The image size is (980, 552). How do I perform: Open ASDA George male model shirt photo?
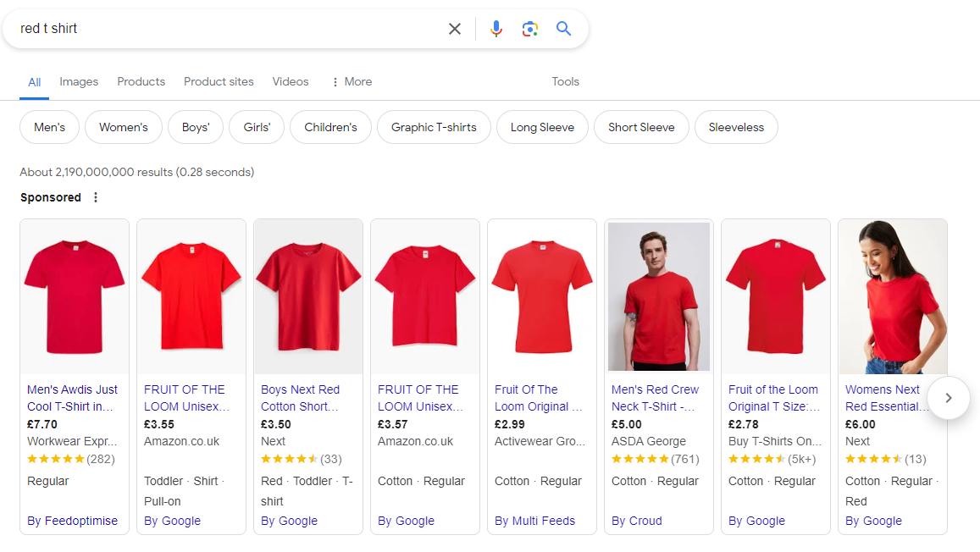coord(659,297)
